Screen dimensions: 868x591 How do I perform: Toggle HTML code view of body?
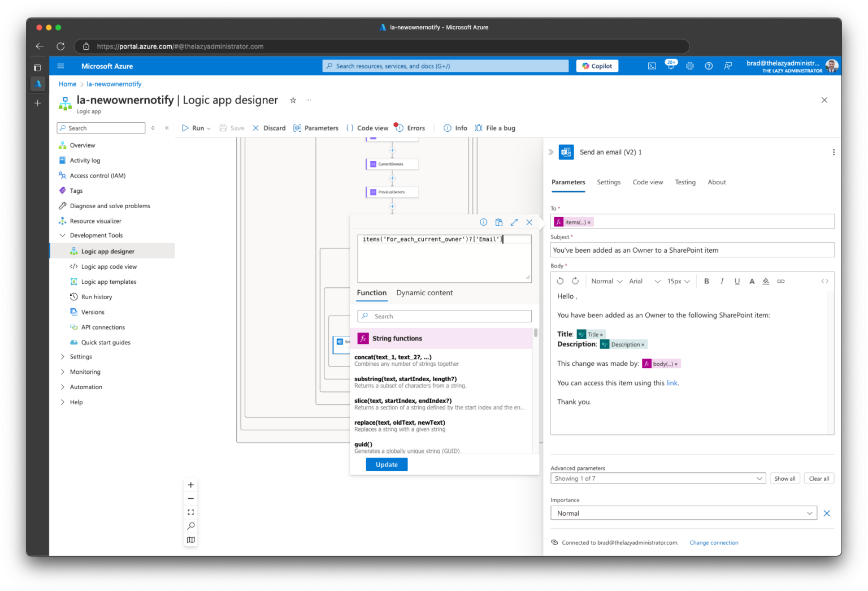tap(825, 281)
